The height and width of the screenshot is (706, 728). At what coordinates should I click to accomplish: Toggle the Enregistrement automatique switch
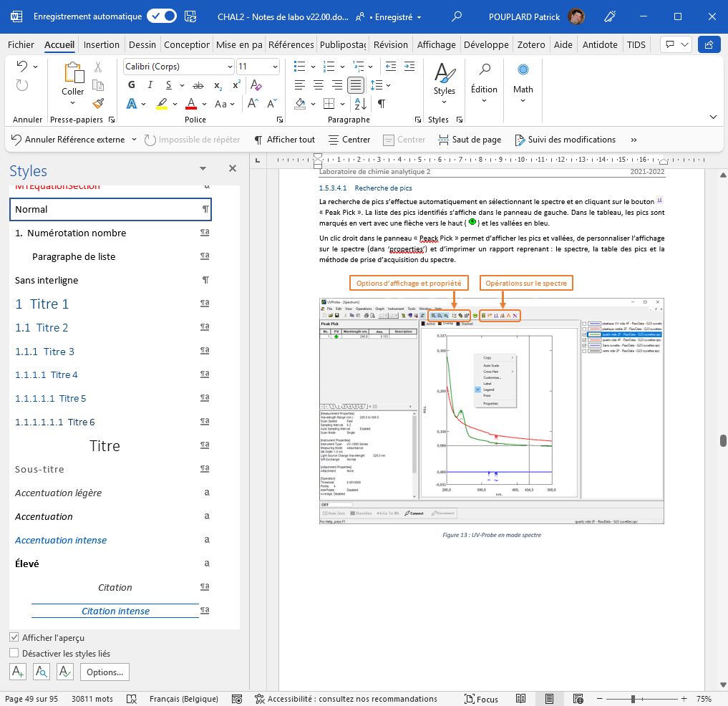pyautogui.click(x=162, y=16)
